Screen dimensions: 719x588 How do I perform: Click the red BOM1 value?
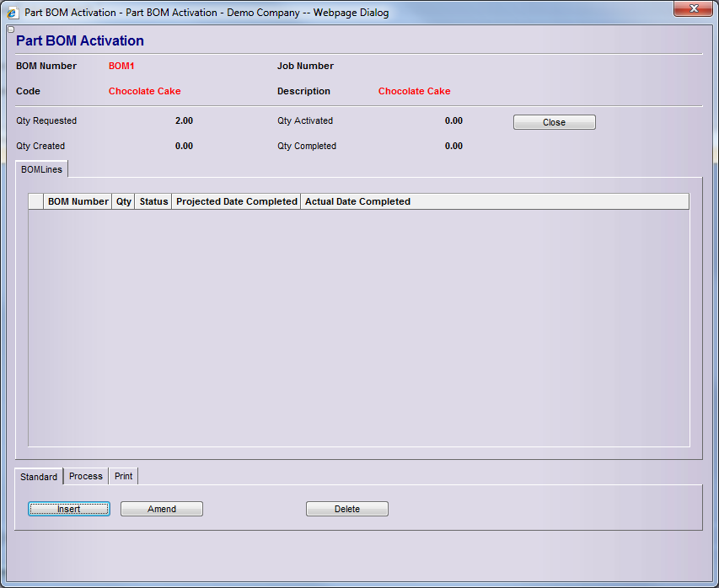(121, 66)
